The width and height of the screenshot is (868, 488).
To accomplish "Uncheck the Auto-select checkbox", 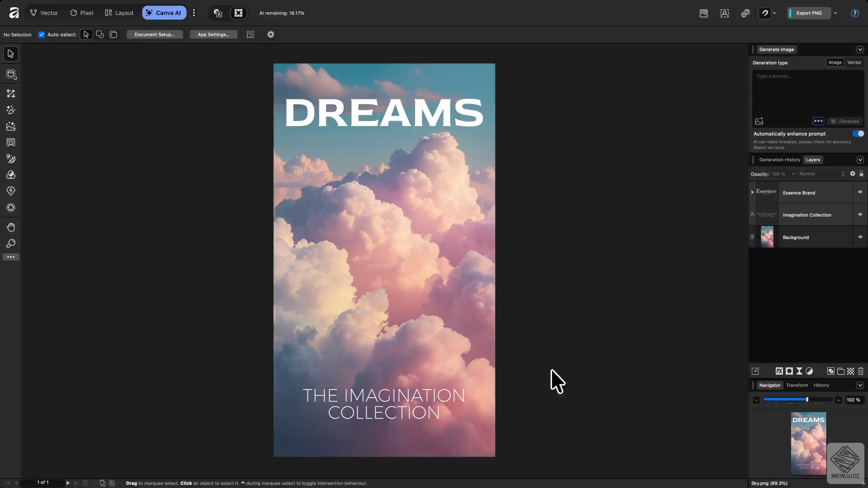I will [42, 34].
